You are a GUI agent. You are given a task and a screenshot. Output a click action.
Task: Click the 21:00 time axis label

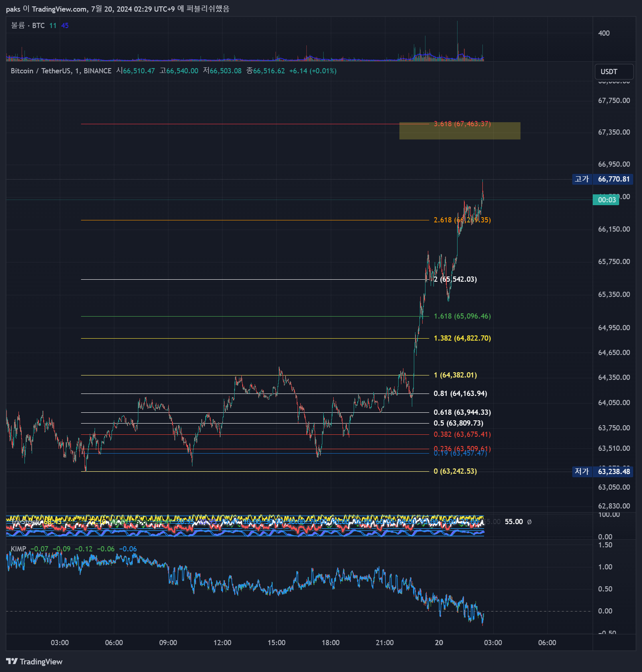[385, 643]
